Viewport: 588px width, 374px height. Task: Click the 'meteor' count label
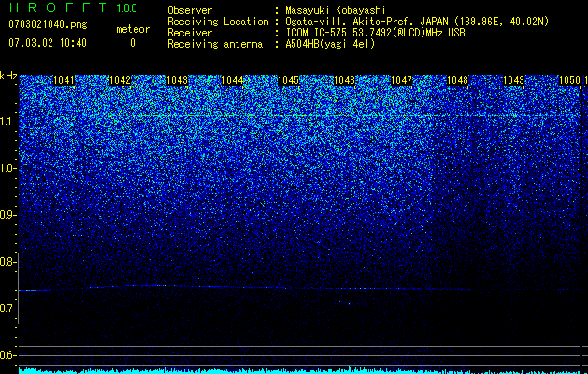point(133,29)
